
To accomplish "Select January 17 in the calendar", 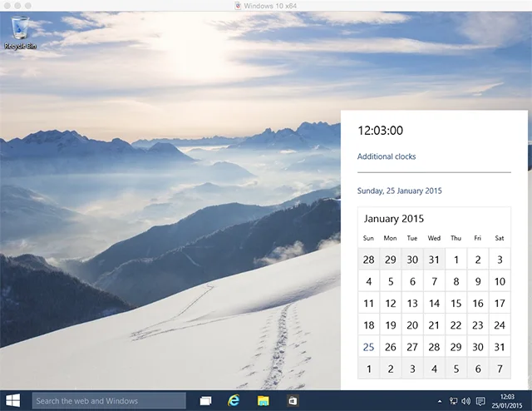I will pos(500,304).
